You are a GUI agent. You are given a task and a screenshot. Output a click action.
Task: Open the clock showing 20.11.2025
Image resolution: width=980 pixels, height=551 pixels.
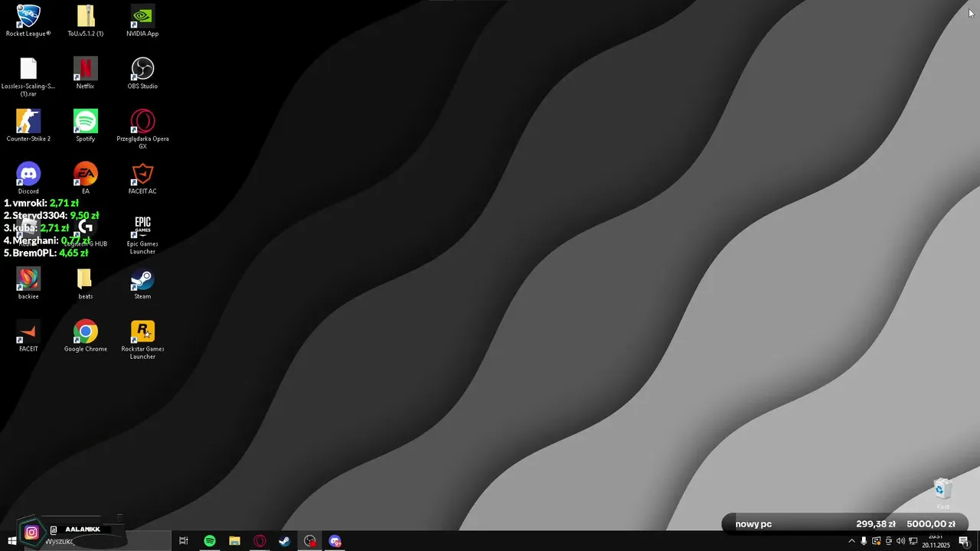(935, 541)
